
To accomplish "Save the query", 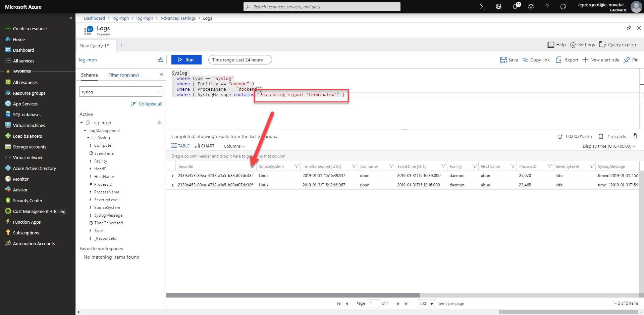I will 509,60.
